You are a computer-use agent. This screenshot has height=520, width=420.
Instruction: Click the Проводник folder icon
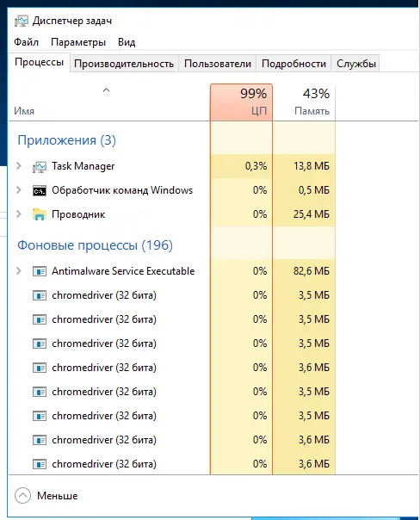[39, 214]
